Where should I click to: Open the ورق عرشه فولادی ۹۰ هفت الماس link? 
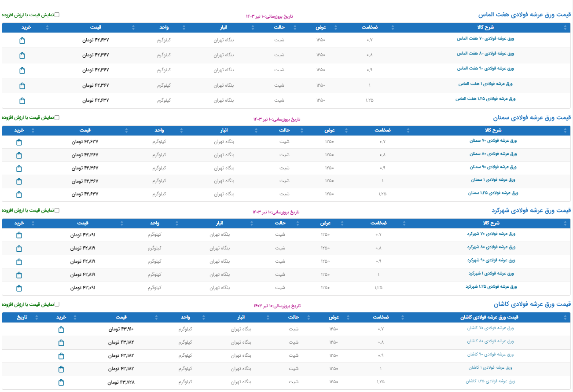pyautogui.click(x=485, y=69)
